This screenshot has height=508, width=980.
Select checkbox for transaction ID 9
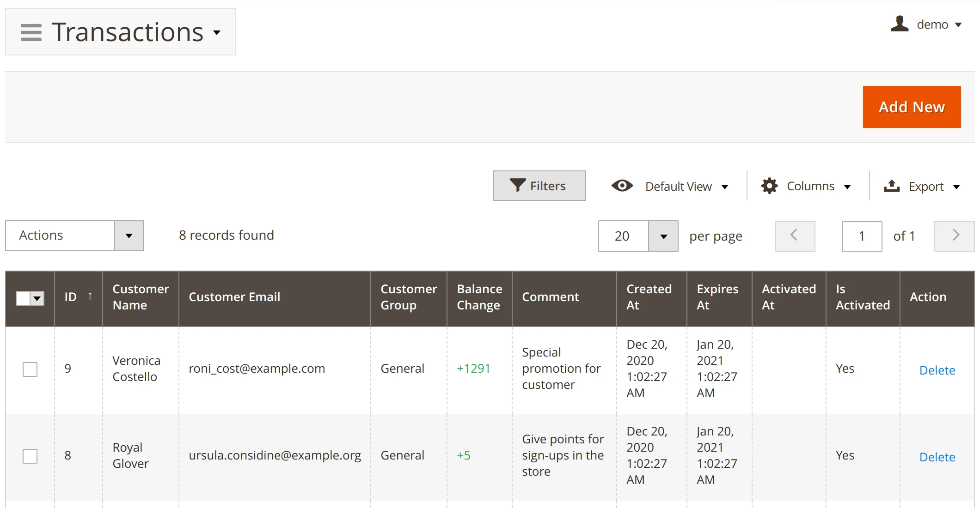pos(30,369)
